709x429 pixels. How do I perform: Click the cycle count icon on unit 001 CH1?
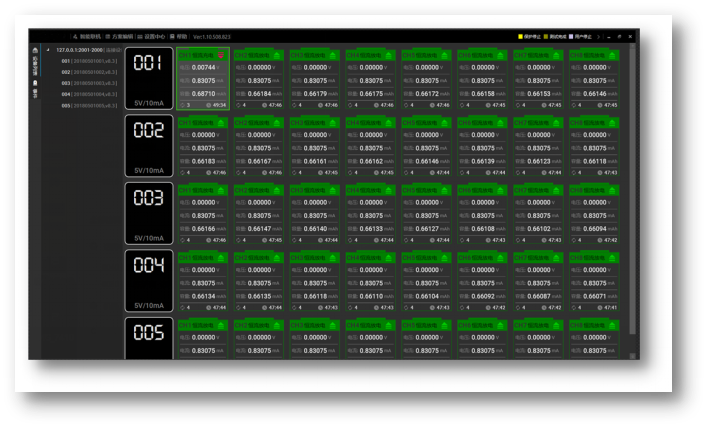[x=182, y=105]
